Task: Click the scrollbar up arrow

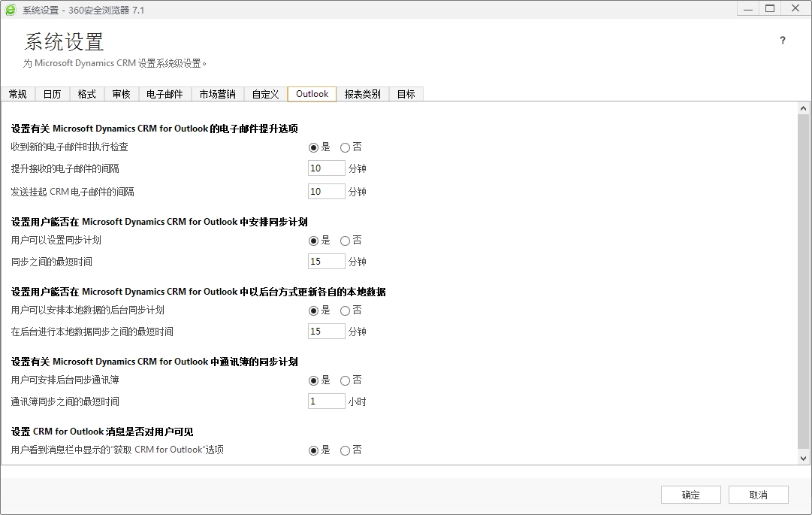Action: point(803,108)
